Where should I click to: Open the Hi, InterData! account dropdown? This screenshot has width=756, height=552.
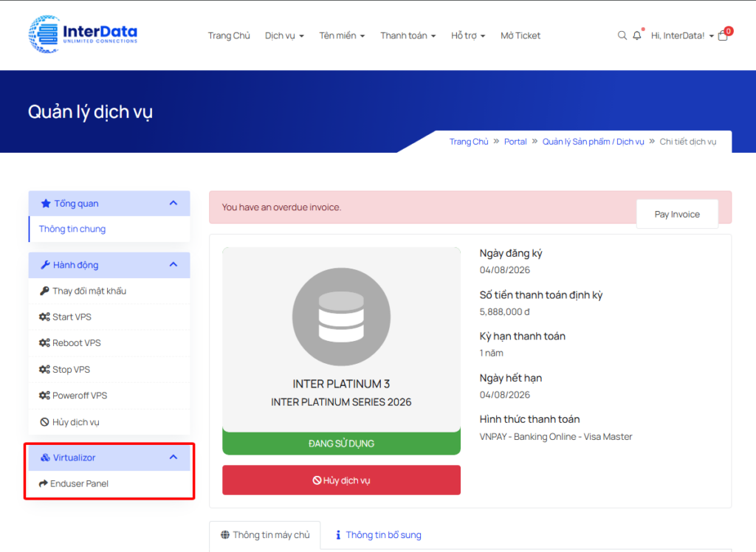[682, 35]
